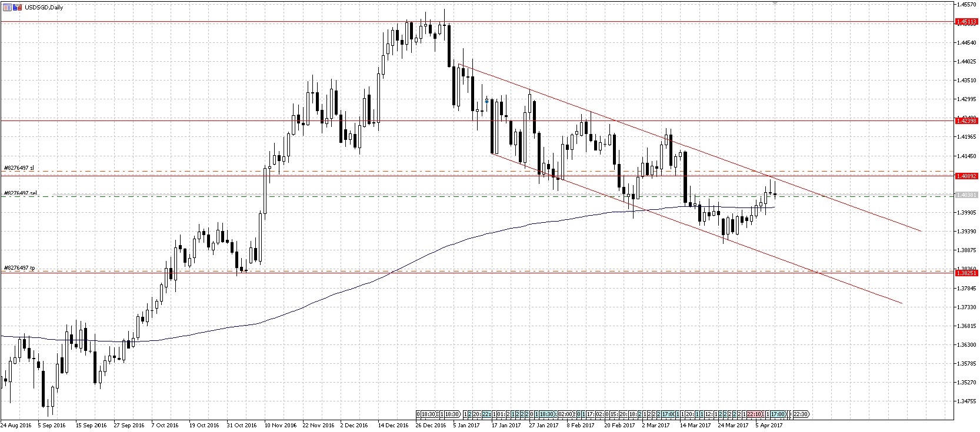This screenshot has height=432, width=980.
Task: Click the #8276497 sel order label
Action: coord(21,193)
